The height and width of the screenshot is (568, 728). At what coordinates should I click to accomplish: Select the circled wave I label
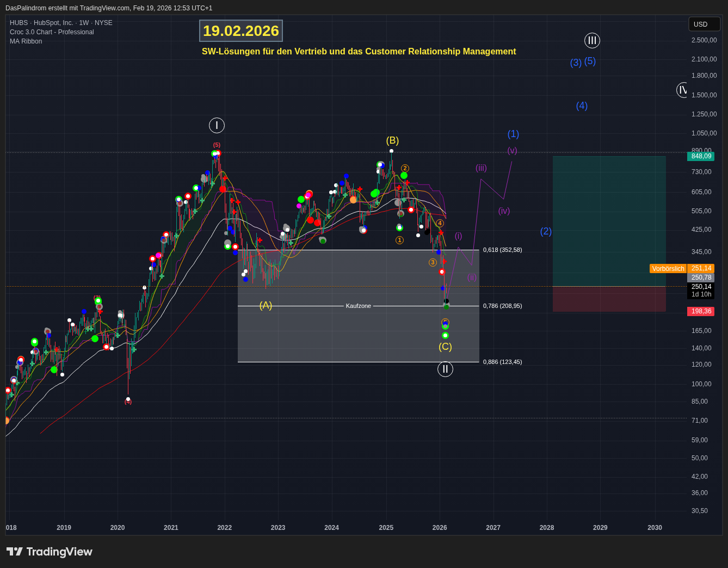pos(217,126)
